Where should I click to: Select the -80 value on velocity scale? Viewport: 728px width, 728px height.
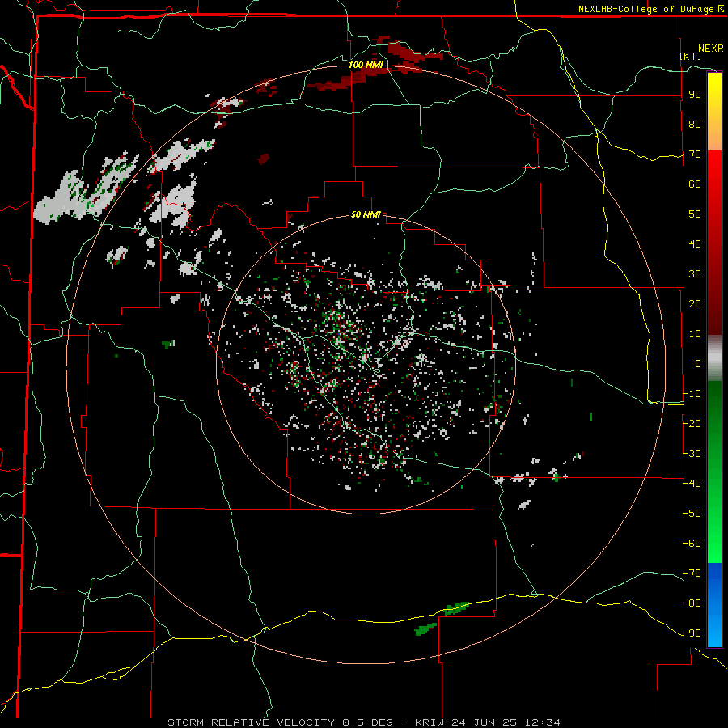(x=692, y=603)
